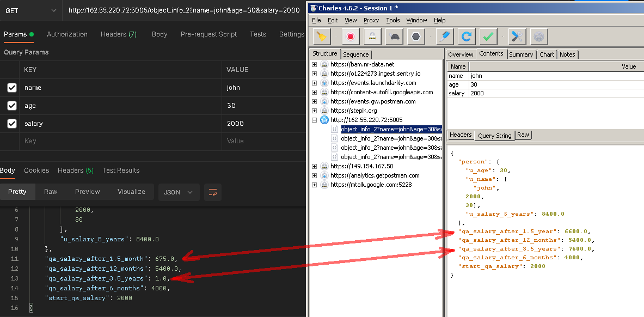Click the validate green checkmark icon
This screenshot has width=644, height=317.
[x=488, y=36]
